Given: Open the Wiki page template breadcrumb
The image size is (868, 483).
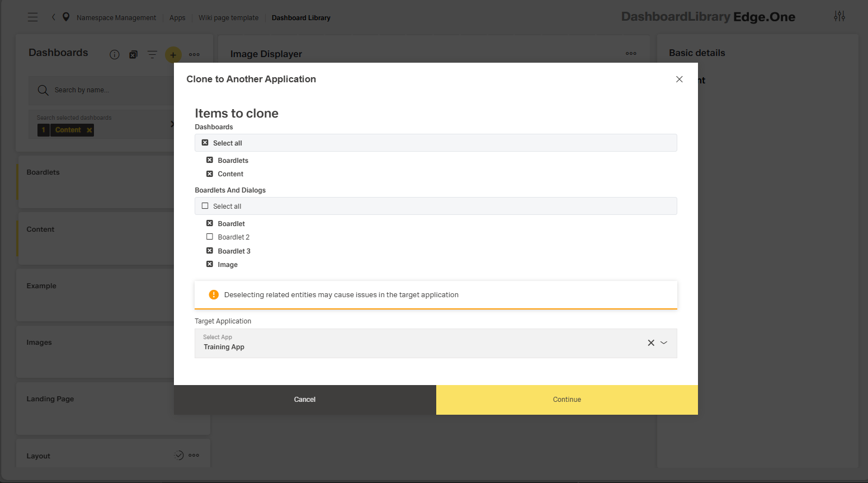Looking at the screenshot, I should [228, 18].
